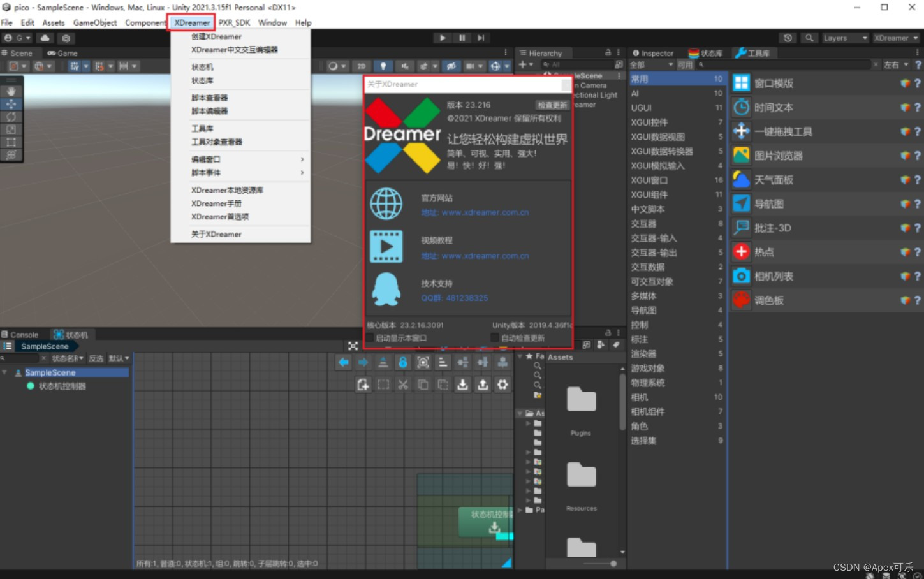
Task: Click the 调色板 palette icon
Action: [x=741, y=300]
